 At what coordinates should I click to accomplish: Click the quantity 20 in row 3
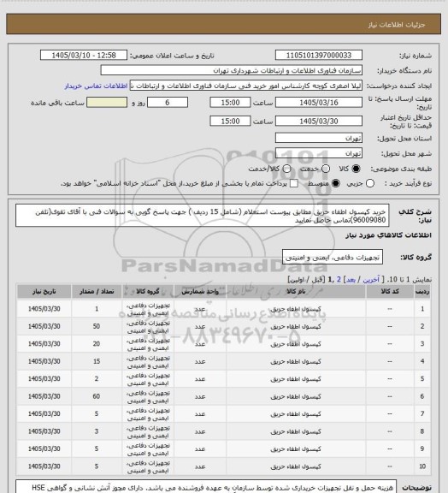point(97,344)
